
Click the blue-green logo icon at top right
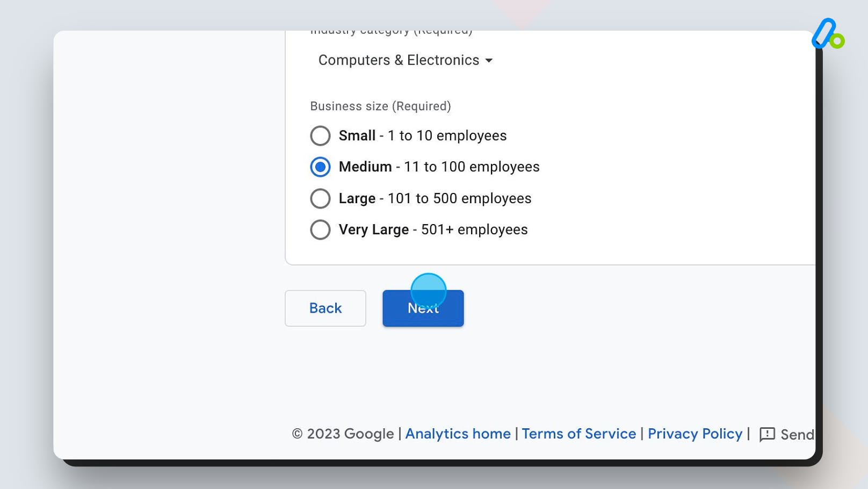point(827,34)
